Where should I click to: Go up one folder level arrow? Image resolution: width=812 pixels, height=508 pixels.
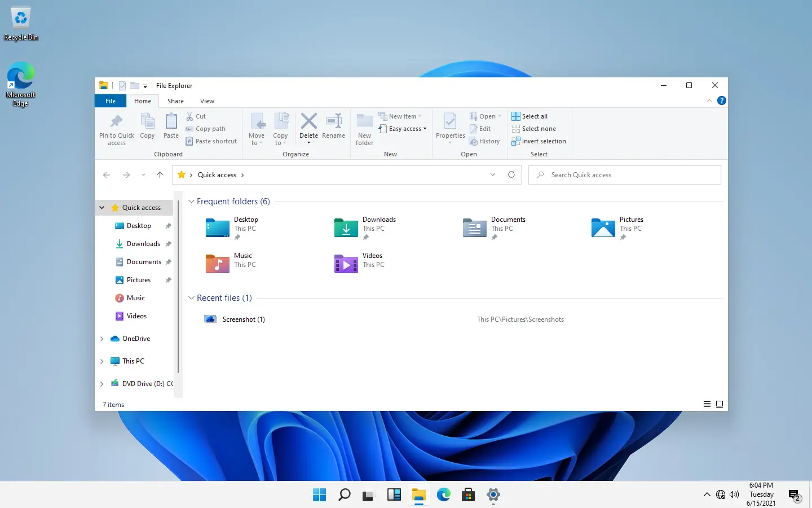[x=160, y=175]
